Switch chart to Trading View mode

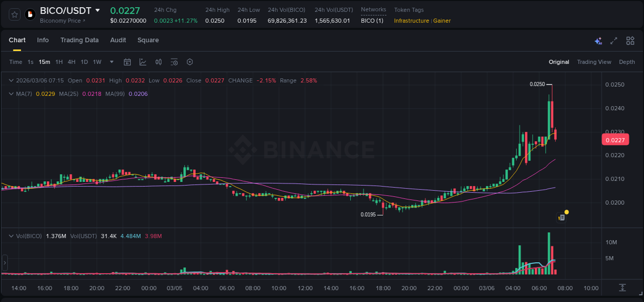[594, 62]
